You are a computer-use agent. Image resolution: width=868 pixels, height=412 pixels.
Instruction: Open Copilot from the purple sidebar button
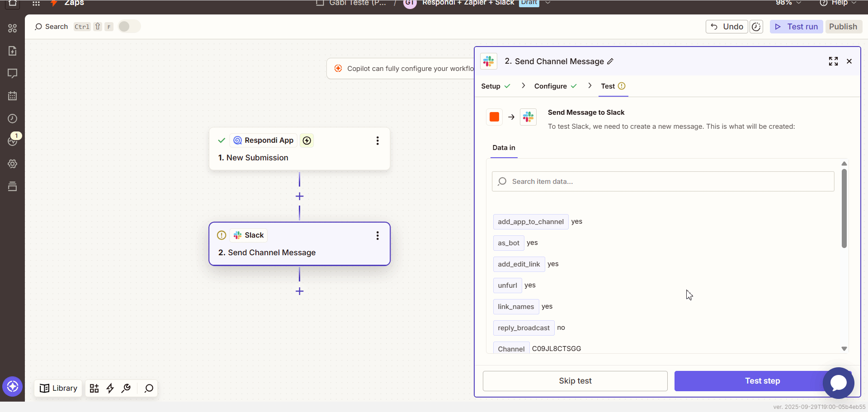click(13, 386)
